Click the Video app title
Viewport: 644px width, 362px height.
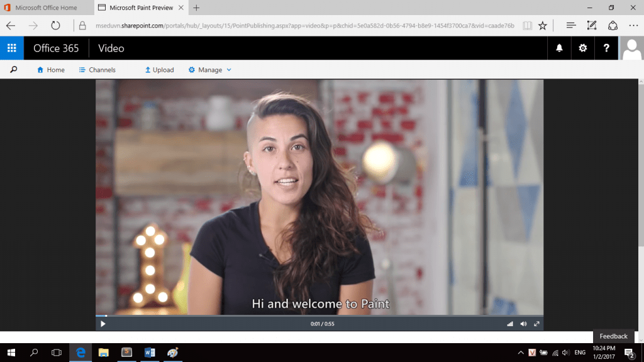tap(111, 48)
